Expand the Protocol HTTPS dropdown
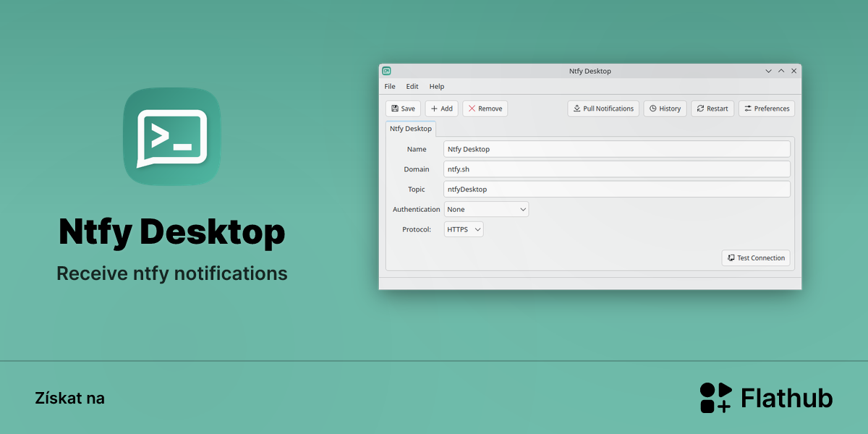 tap(464, 229)
